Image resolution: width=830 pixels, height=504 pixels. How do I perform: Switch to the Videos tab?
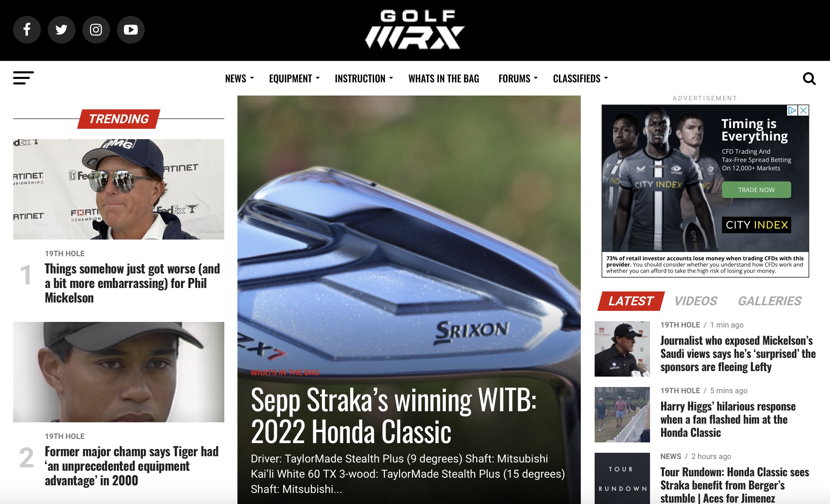tap(696, 301)
